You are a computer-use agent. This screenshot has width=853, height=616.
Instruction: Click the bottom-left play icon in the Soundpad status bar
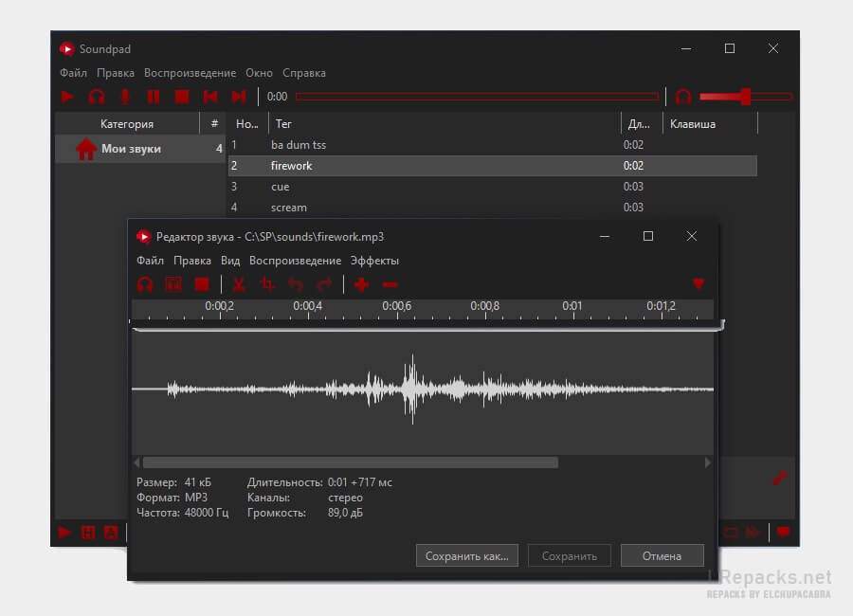tap(64, 533)
